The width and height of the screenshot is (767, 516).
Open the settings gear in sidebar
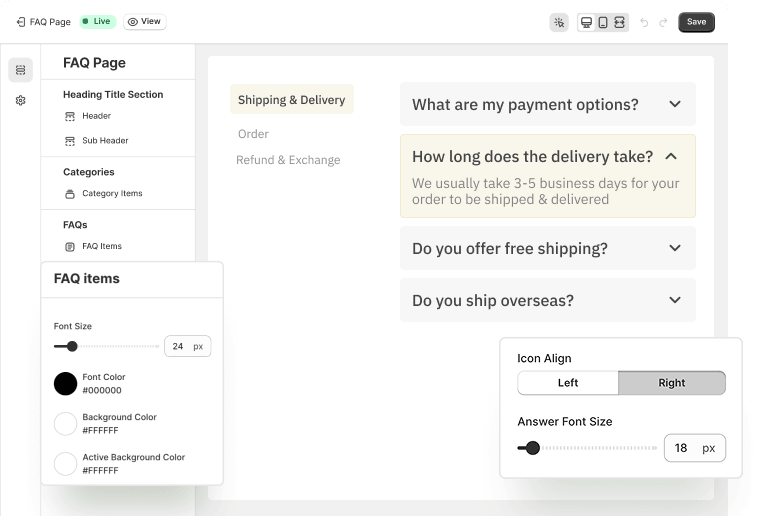[x=20, y=100]
